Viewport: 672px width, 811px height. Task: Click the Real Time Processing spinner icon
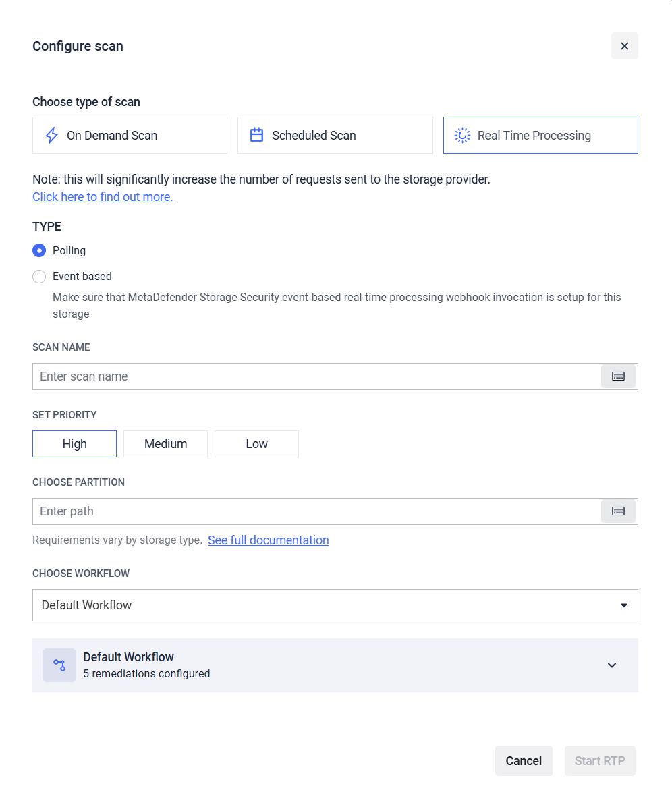[x=462, y=136]
